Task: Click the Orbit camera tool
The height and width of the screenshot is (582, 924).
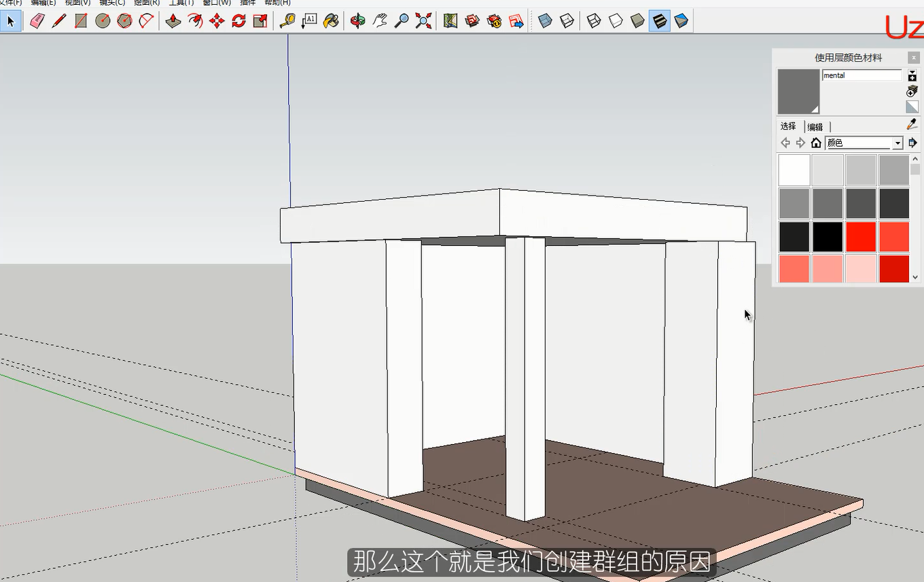Action: (357, 21)
